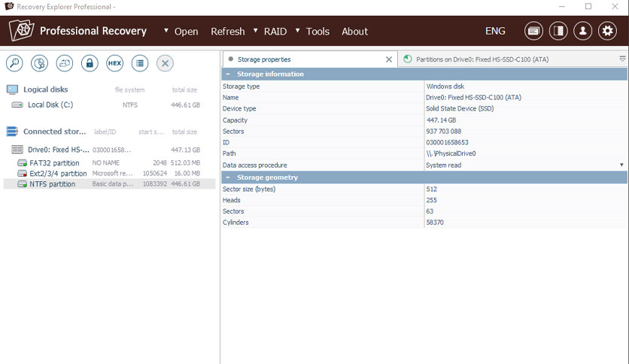
Task: Collapse the Storage geometry section
Action: pos(228,177)
